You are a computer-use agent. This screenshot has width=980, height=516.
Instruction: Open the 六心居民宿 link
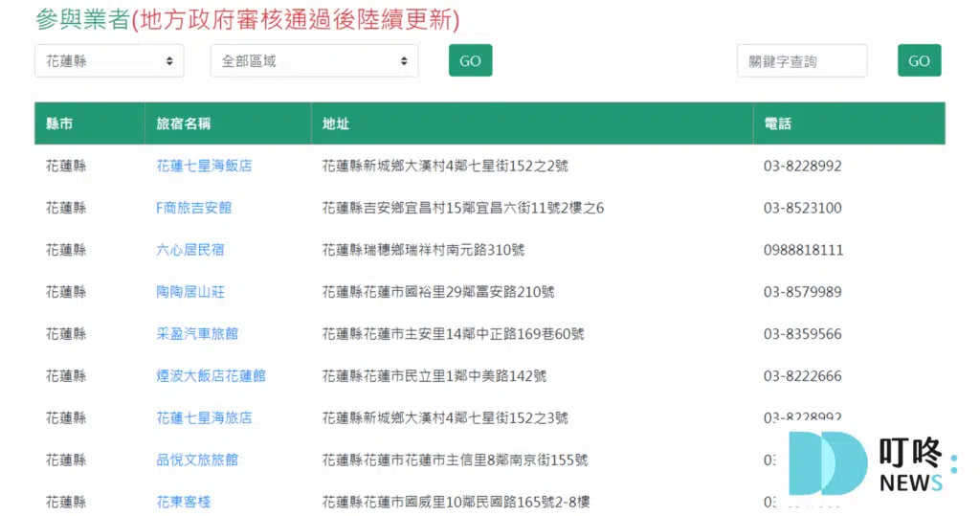click(190, 250)
